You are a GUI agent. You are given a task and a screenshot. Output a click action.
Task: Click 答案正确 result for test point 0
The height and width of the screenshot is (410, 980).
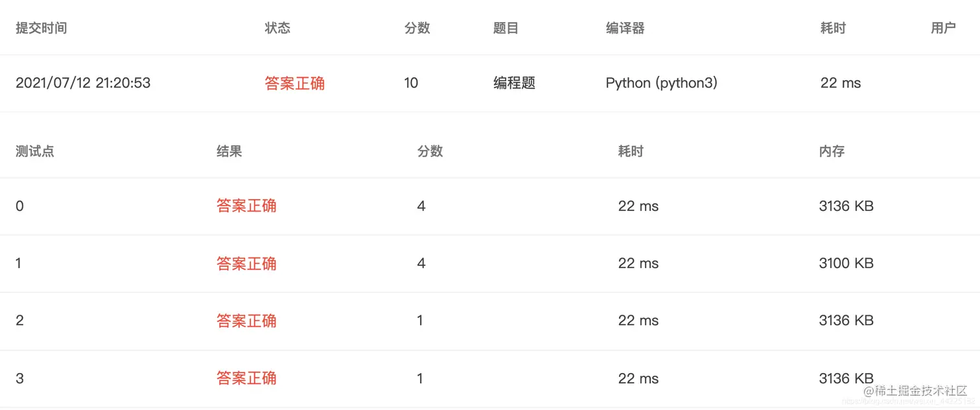246,206
